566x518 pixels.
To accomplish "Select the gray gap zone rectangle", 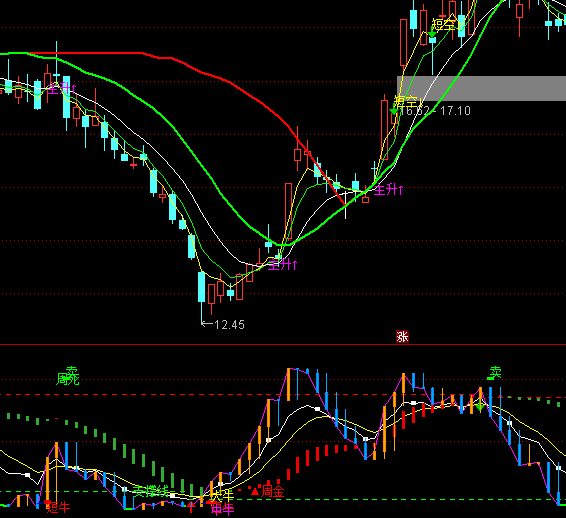I will (x=481, y=88).
